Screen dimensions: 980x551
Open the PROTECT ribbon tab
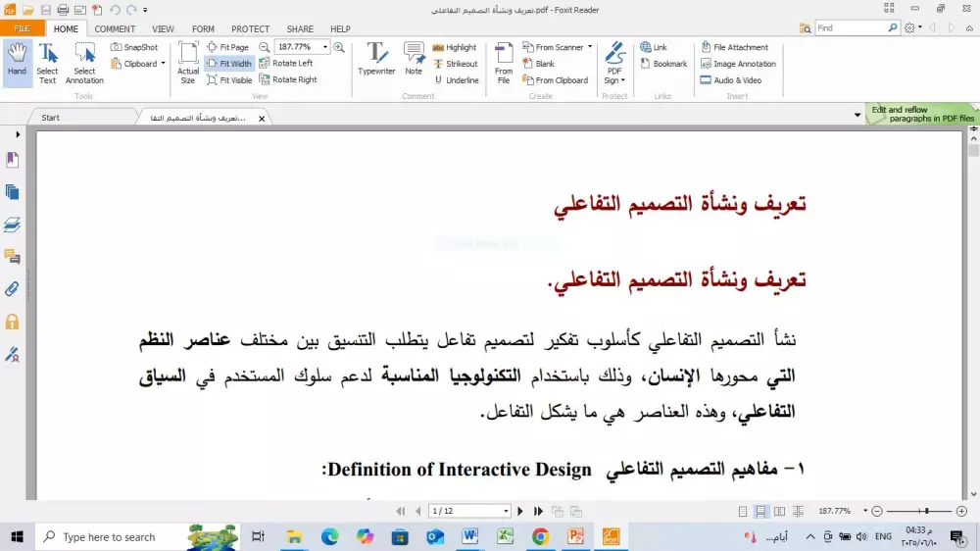pos(251,28)
